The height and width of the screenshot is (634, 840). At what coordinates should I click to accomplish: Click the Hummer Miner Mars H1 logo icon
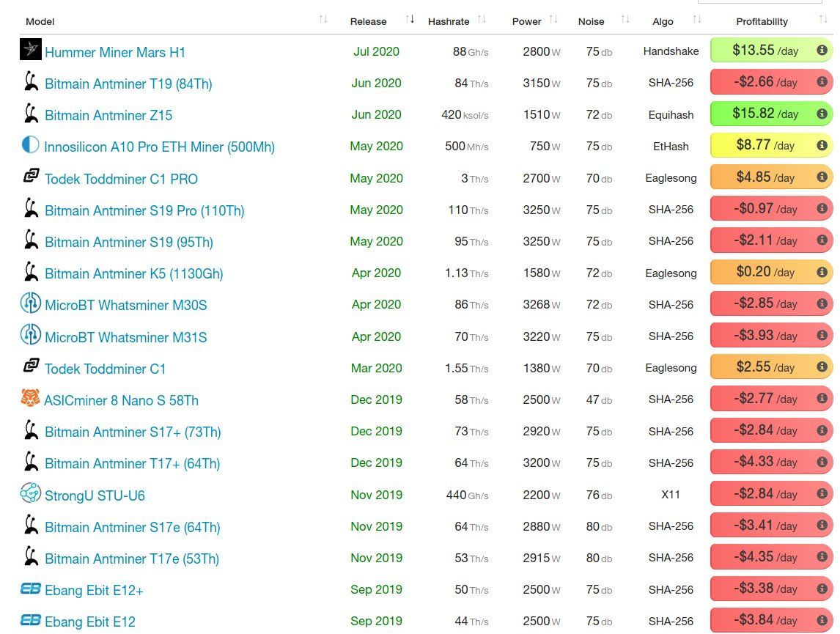[x=30, y=51]
